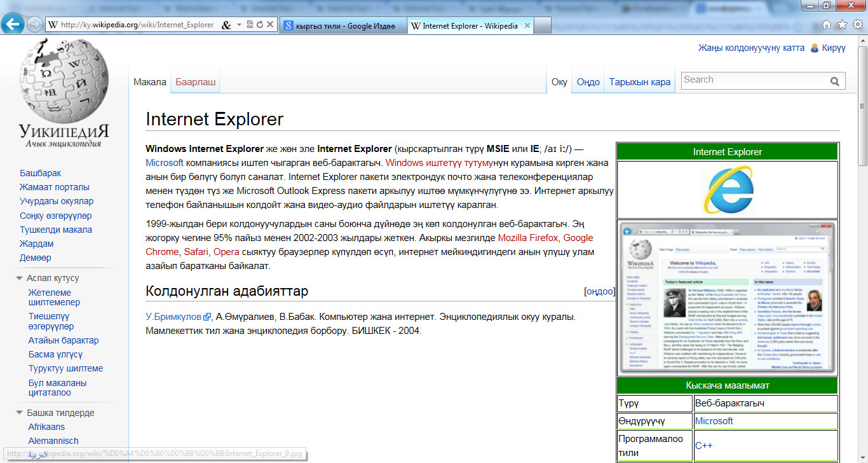Switch to the Google Издөө tab

[x=342, y=25]
